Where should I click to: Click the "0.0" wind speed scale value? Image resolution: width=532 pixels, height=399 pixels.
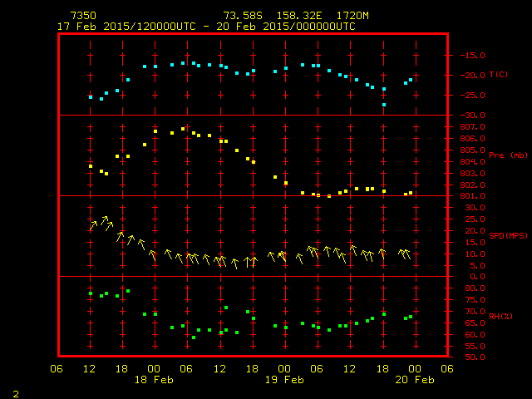coord(477,277)
